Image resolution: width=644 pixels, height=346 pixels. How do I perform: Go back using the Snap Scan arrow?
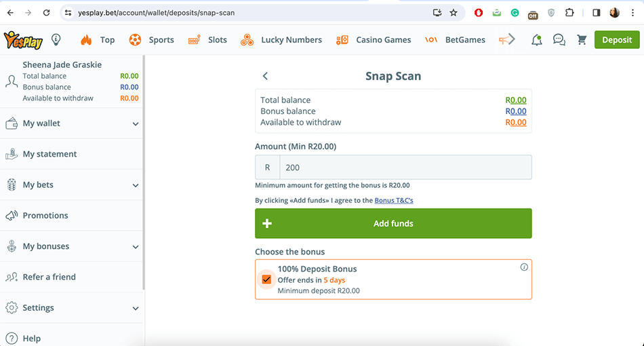tap(265, 77)
